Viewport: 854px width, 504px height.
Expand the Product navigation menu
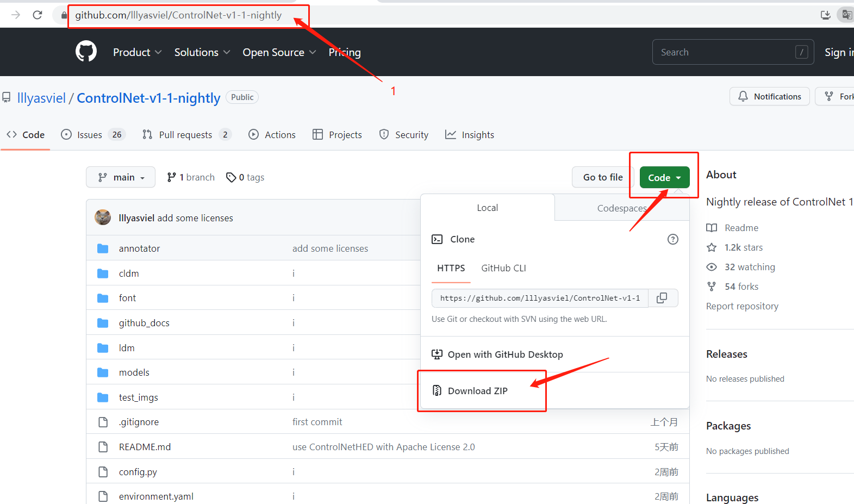[x=137, y=52]
